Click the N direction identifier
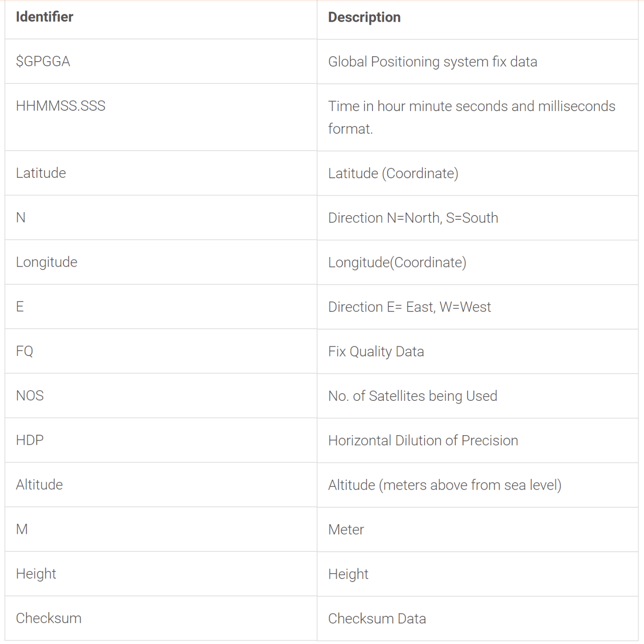 pos(21,218)
